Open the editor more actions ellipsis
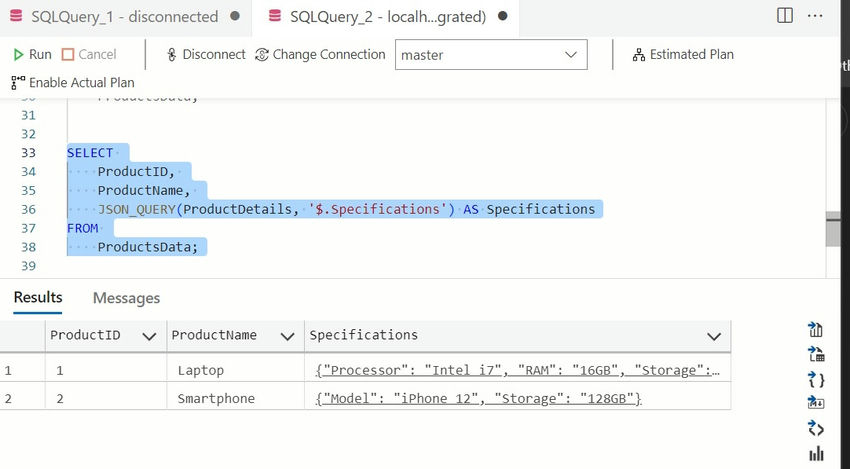Screen dimensions: 850x469 [x=815, y=16]
